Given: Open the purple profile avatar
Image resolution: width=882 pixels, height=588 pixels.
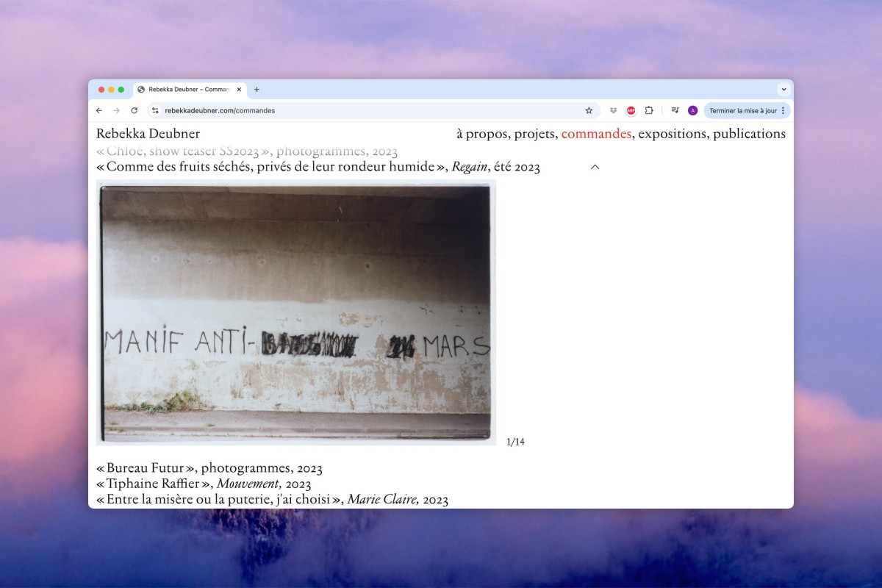Looking at the screenshot, I should coord(692,110).
